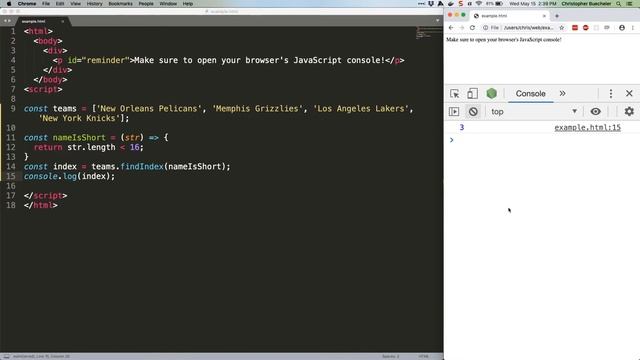Screen dimensions: 640x360
Task: Click the user name in menu bar
Action: (586, 4)
